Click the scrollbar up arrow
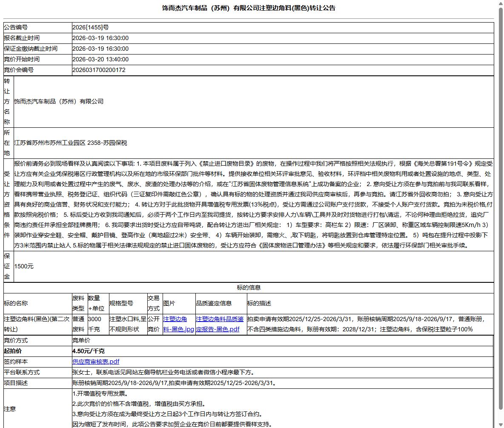 tap(500, 4)
